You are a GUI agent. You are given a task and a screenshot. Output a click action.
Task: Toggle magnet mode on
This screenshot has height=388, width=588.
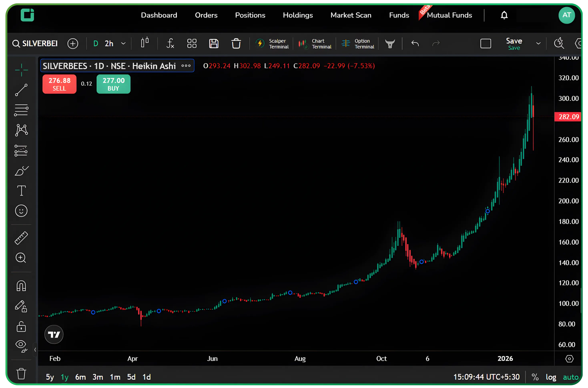point(21,286)
